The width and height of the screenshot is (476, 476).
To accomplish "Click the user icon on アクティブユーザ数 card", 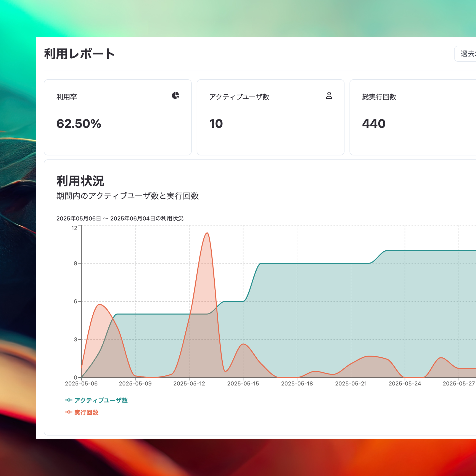I will (x=329, y=96).
